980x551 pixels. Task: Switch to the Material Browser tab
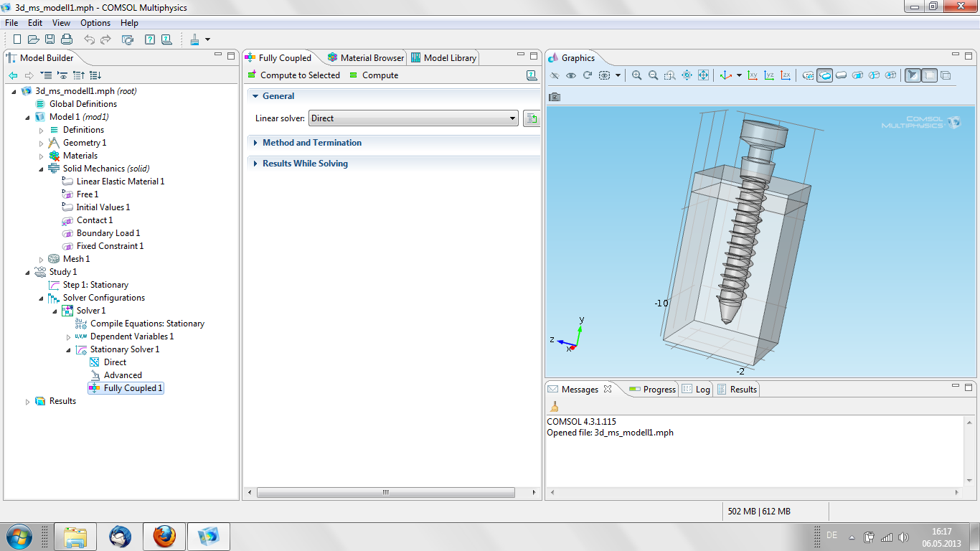[x=366, y=58]
